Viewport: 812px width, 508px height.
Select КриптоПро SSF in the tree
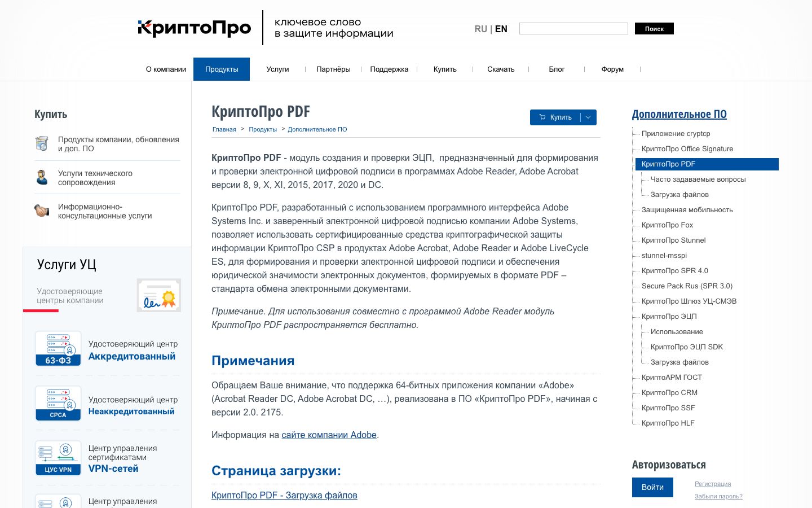pos(668,408)
